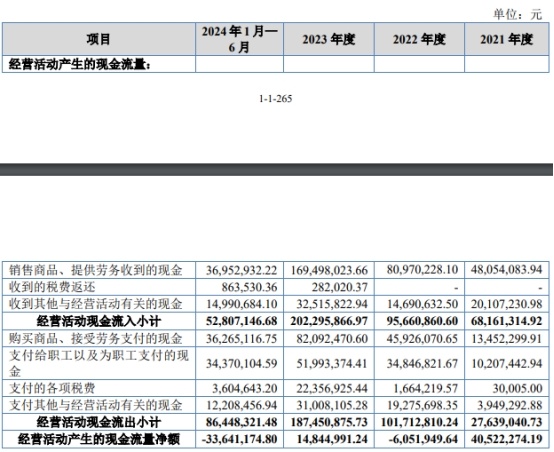Click the subtotal 68,161,314.92
The height and width of the screenshot is (452, 554).
506,321
